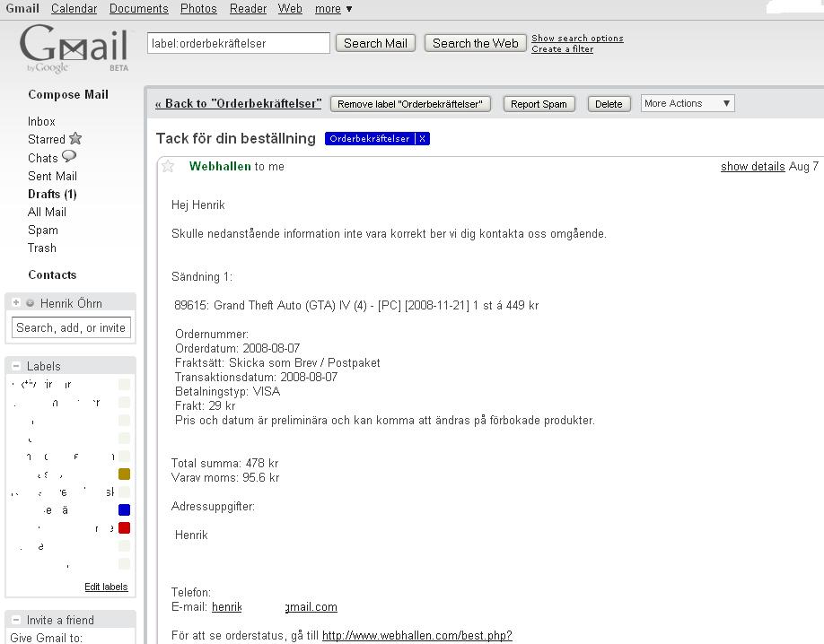Collapse the Invite a friend panel
This screenshot has height=644, width=824.
16,620
